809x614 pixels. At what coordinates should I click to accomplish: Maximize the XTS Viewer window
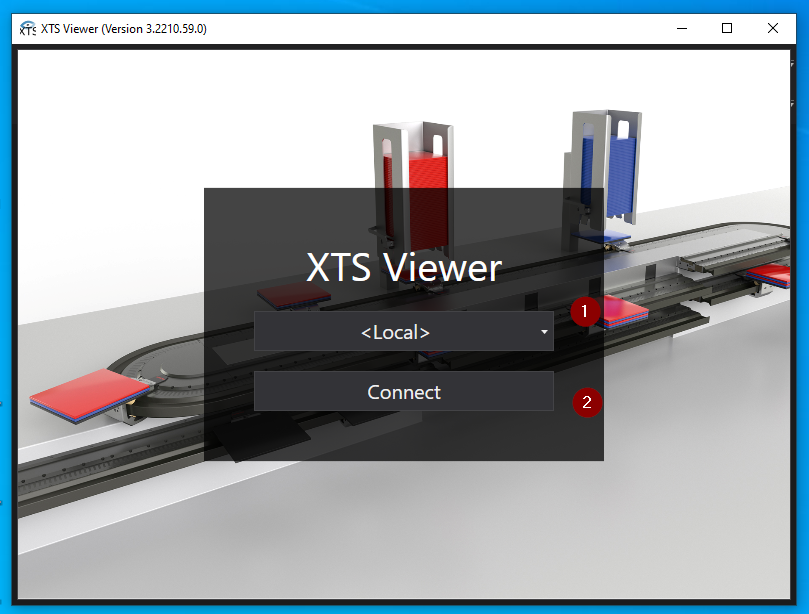pos(726,28)
